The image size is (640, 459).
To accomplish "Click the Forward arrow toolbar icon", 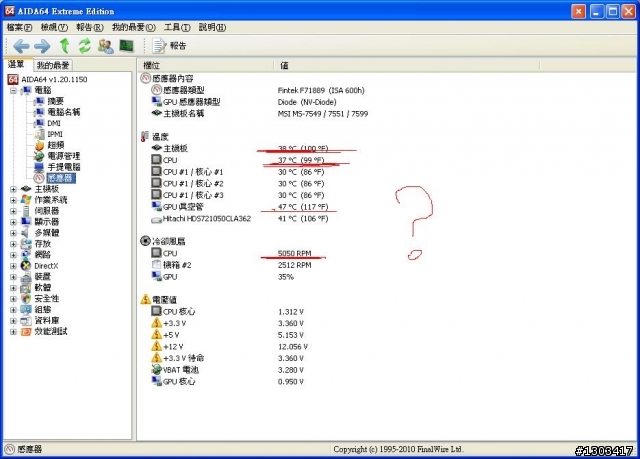I will pyautogui.click(x=42, y=46).
